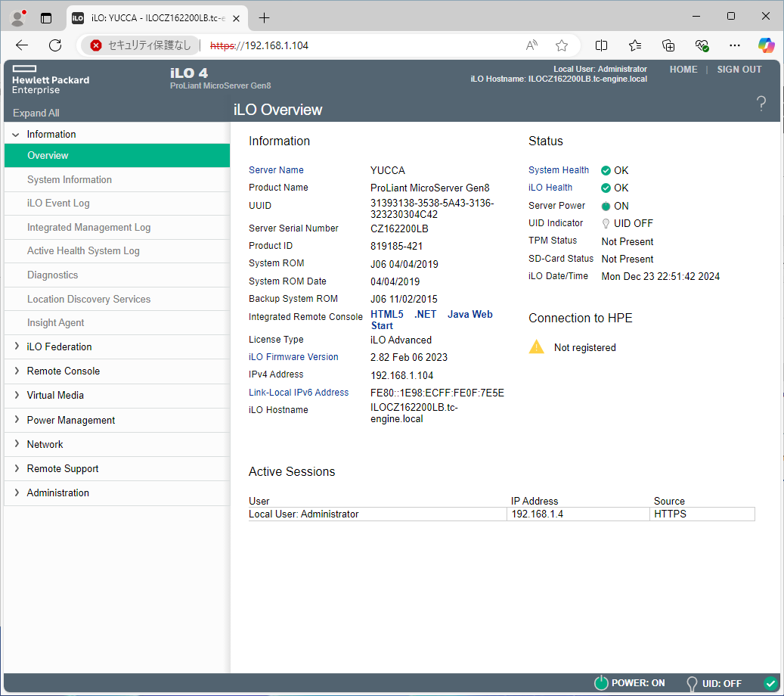Close the iLO: YUCCA tab
This screenshot has height=696, width=784.
click(237, 18)
